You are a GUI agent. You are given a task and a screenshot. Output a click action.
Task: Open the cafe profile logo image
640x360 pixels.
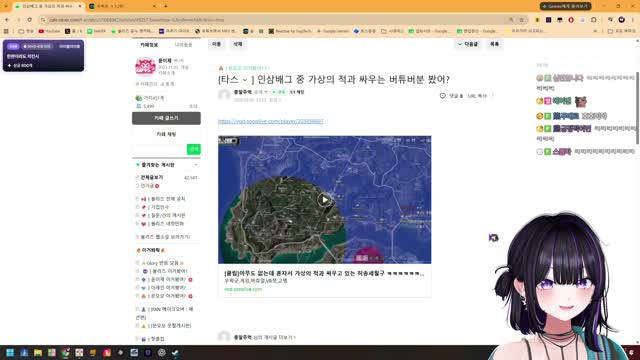pyautogui.click(x=145, y=67)
